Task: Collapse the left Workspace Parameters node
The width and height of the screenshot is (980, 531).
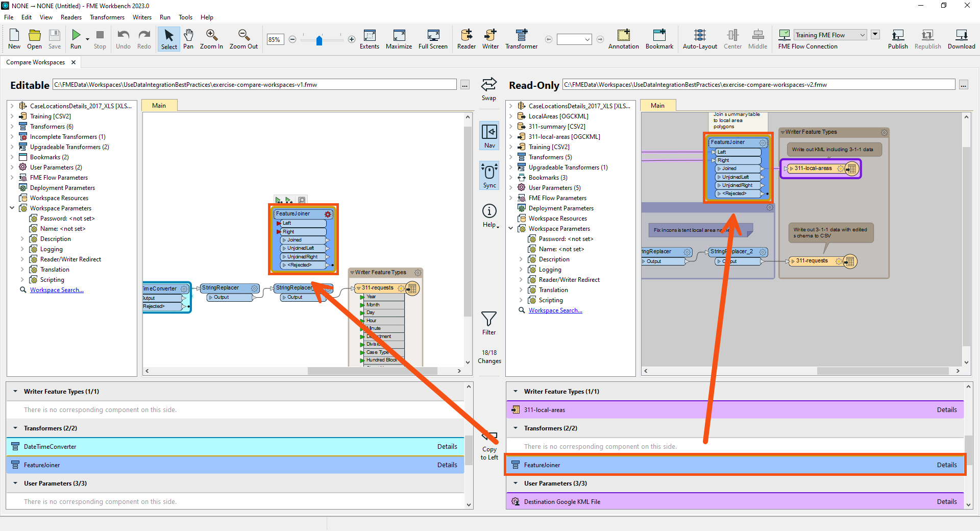Action: click(x=12, y=208)
